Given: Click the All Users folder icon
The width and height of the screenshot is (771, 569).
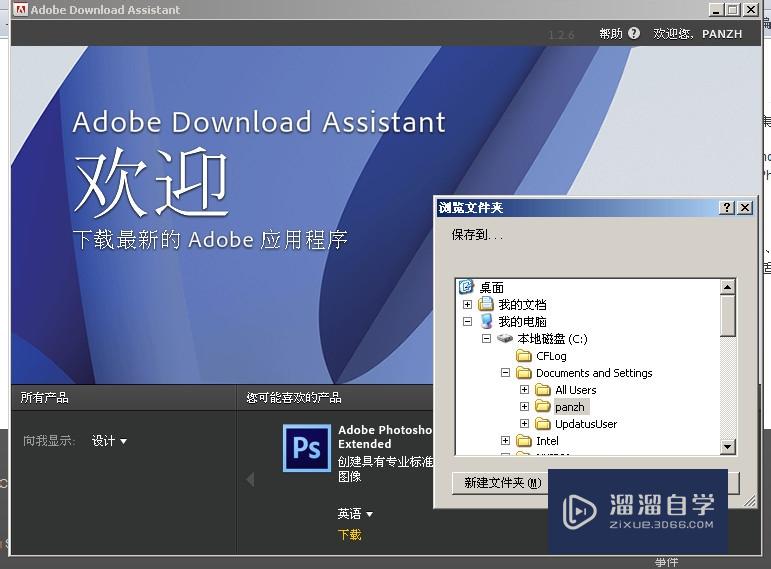Looking at the screenshot, I should pyautogui.click(x=543, y=389).
